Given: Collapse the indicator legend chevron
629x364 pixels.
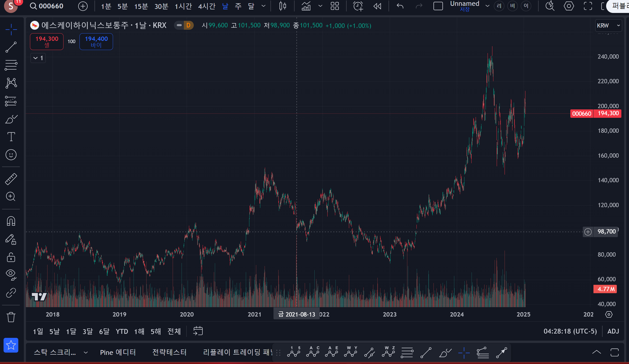Looking at the screenshot, I should [x=36, y=58].
